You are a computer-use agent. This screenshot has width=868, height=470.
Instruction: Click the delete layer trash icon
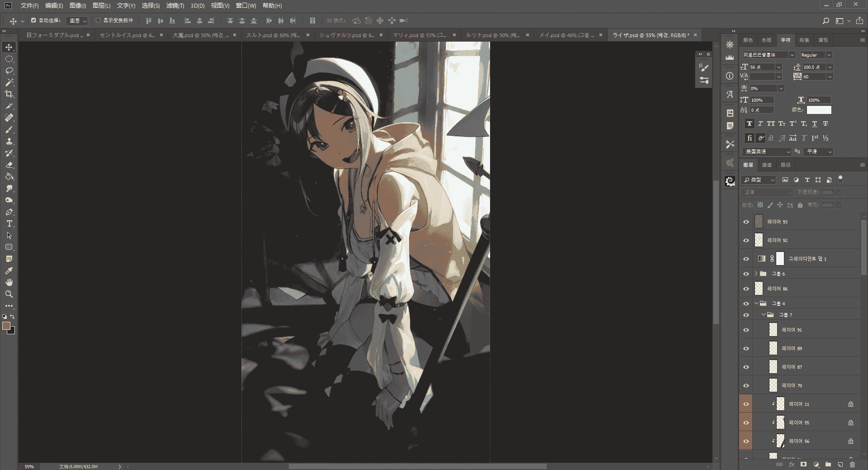(x=852, y=465)
